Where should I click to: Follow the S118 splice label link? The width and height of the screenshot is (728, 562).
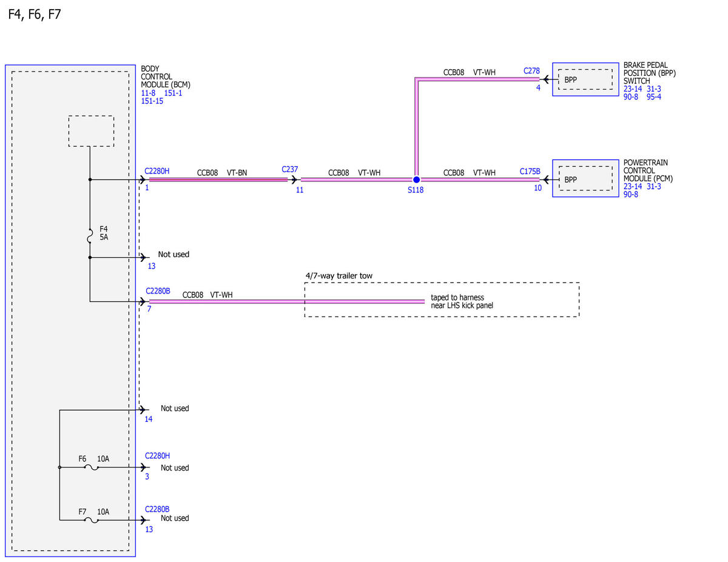[x=416, y=190]
